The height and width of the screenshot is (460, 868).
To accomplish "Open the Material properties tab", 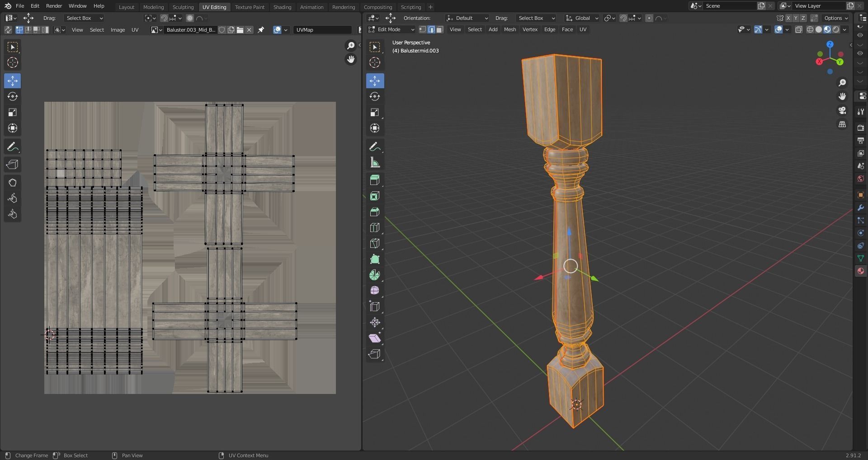I will [860, 271].
